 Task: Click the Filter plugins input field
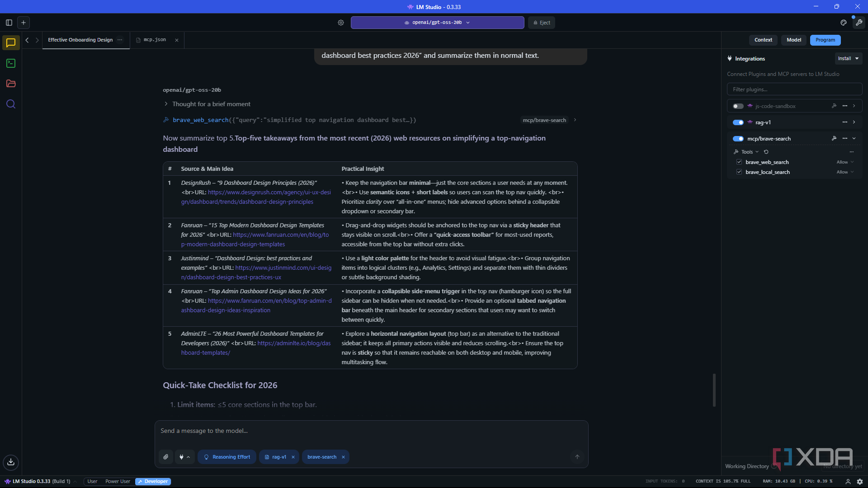click(x=794, y=89)
